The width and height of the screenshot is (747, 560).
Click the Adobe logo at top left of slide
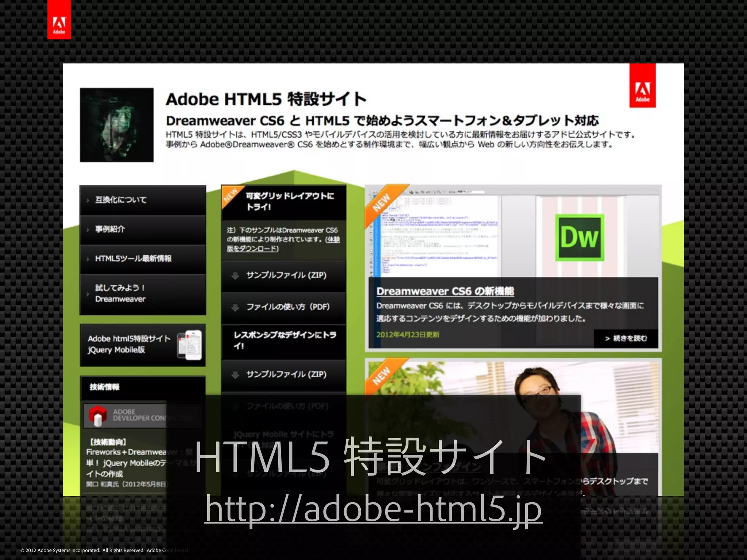click(59, 20)
